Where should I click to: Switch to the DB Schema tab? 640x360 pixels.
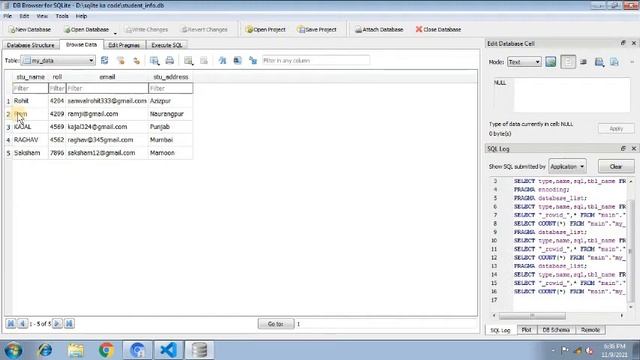coord(556,330)
